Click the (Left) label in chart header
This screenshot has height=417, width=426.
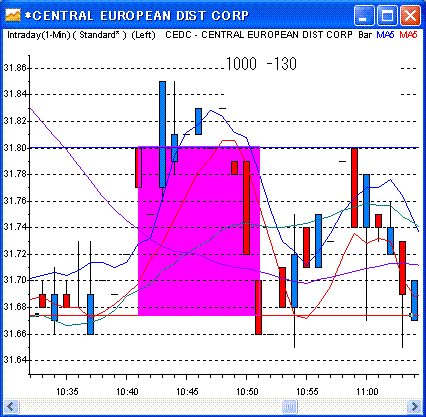pyautogui.click(x=144, y=35)
